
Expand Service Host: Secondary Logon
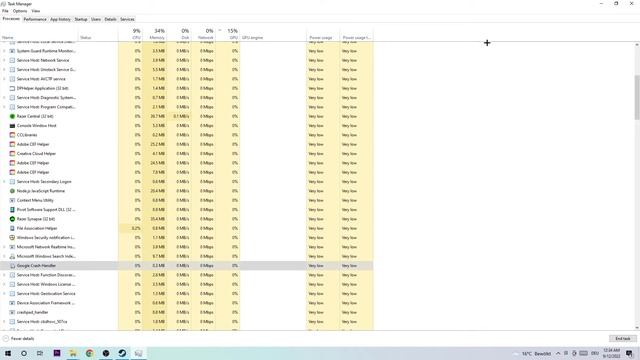pyautogui.click(x=4, y=182)
